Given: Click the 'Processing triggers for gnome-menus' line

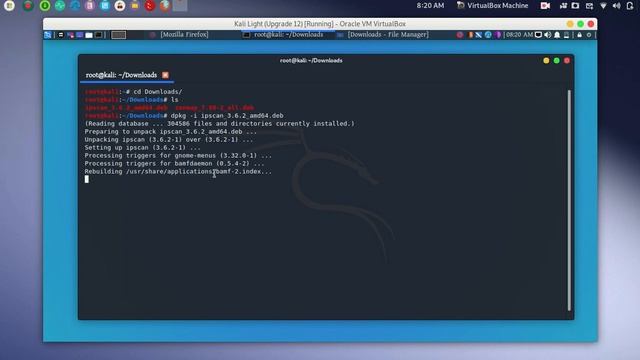Looking at the screenshot, I should click(x=178, y=156).
